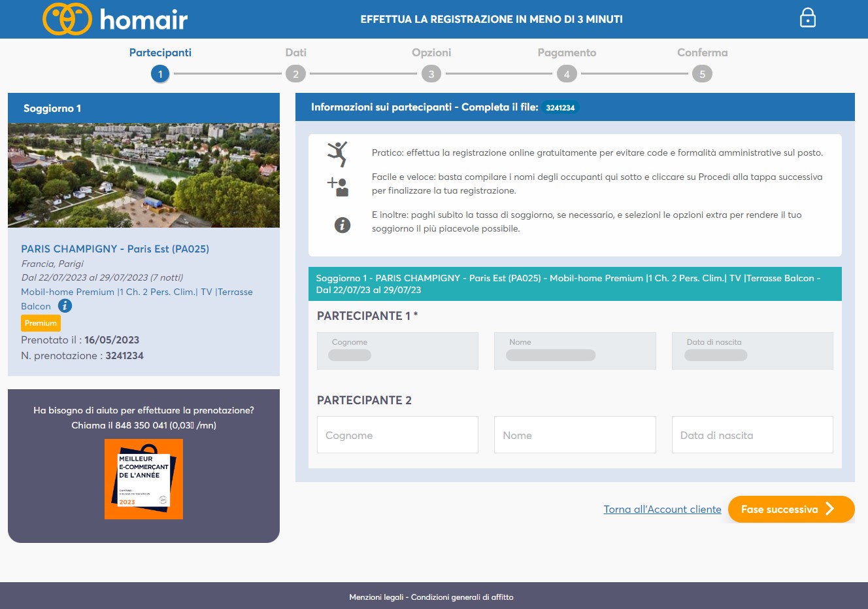Click Partecipante 2 Nome field
The width and height of the screenshot is (868, 609).
click(575, 435)
